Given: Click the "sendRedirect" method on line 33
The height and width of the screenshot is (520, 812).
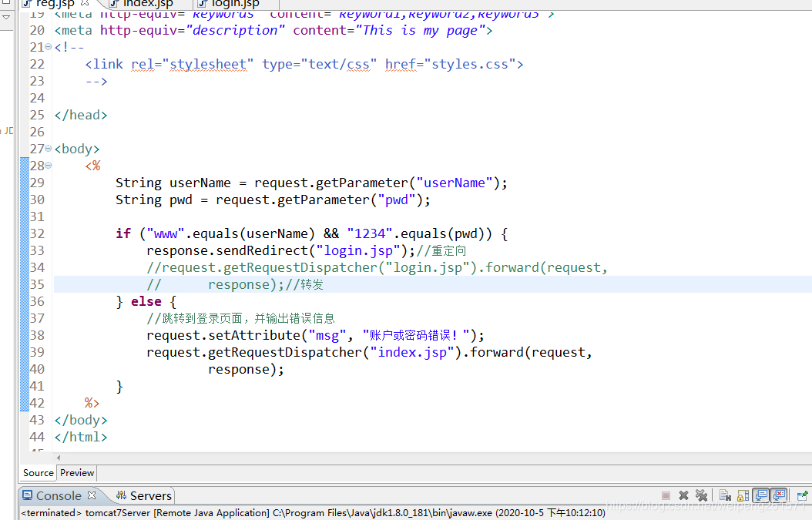Looking at the screenshot, I should click(x=262, y=250).
